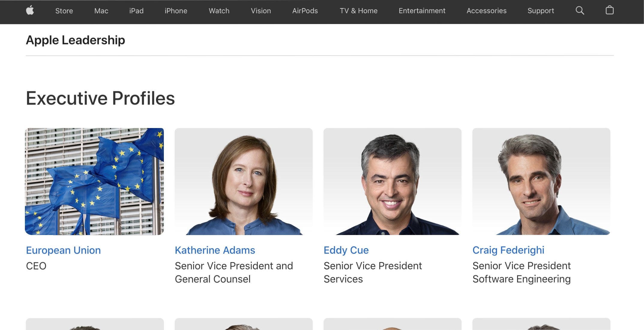Click 'Senior Vice President Software Engineering' text

[x=522, y=272]
